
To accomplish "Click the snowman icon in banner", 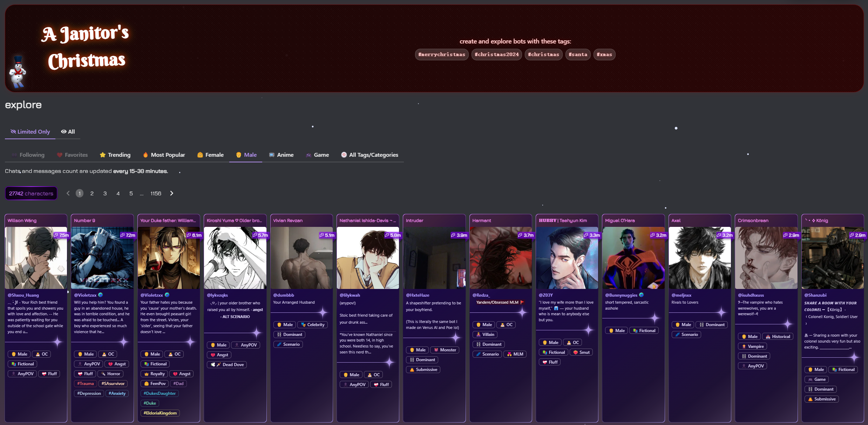I will pyautogui.click(x=18, y=72).
